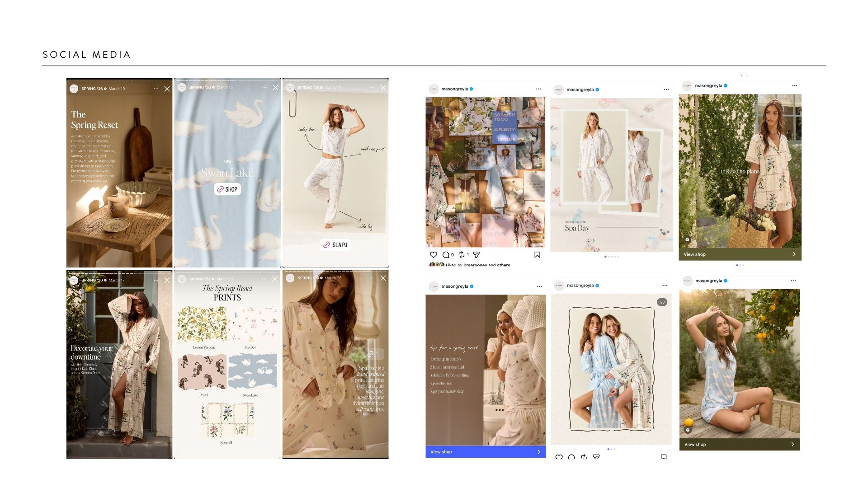Like the moodboard collage post

click(433, 255)
